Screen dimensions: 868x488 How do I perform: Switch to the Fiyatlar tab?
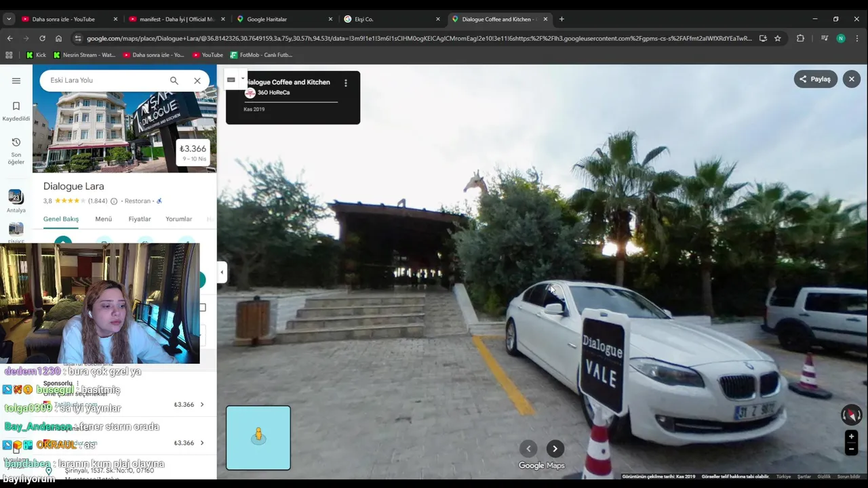pos(140,219)
